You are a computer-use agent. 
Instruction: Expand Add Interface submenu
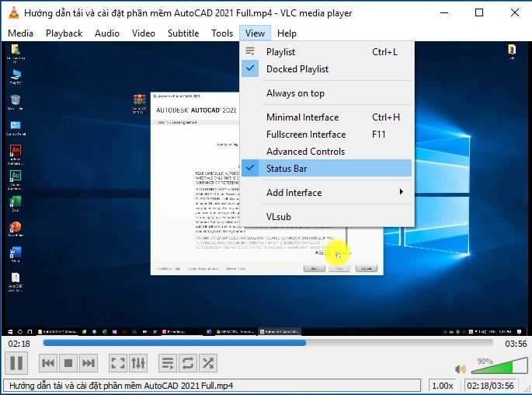[326, 193]
